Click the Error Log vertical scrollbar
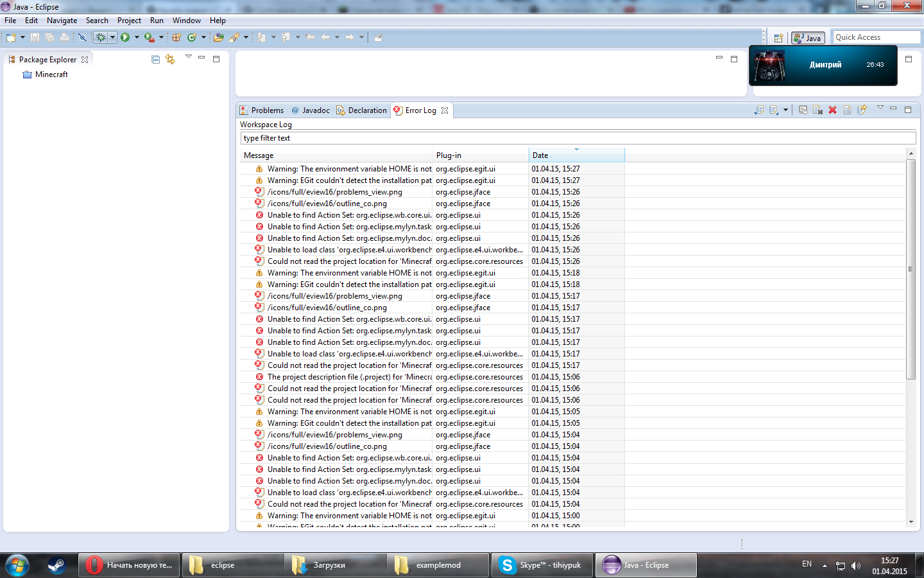This screenshot has height=578, width=924. coord(911,270)
